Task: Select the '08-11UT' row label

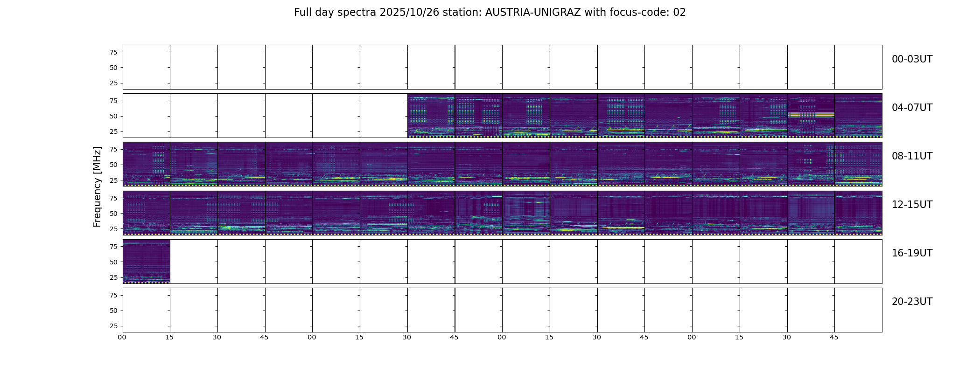Action: click(912, 156)
